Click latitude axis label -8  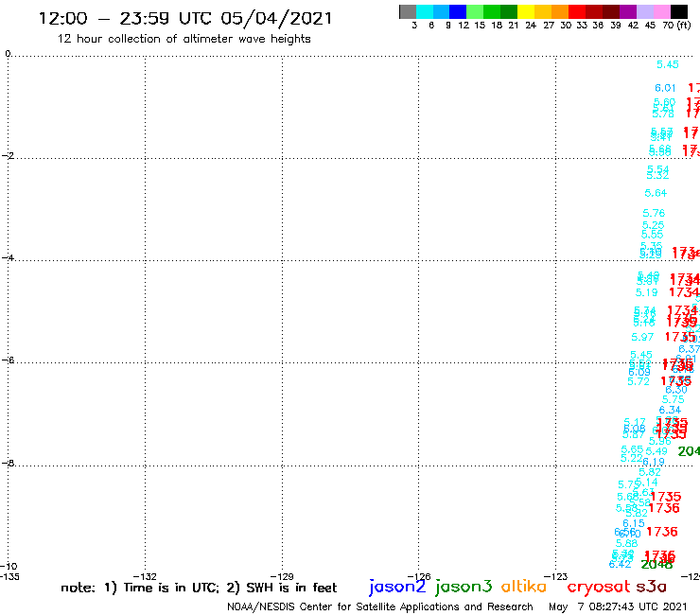pyautogui.click(x=8, y=463)
